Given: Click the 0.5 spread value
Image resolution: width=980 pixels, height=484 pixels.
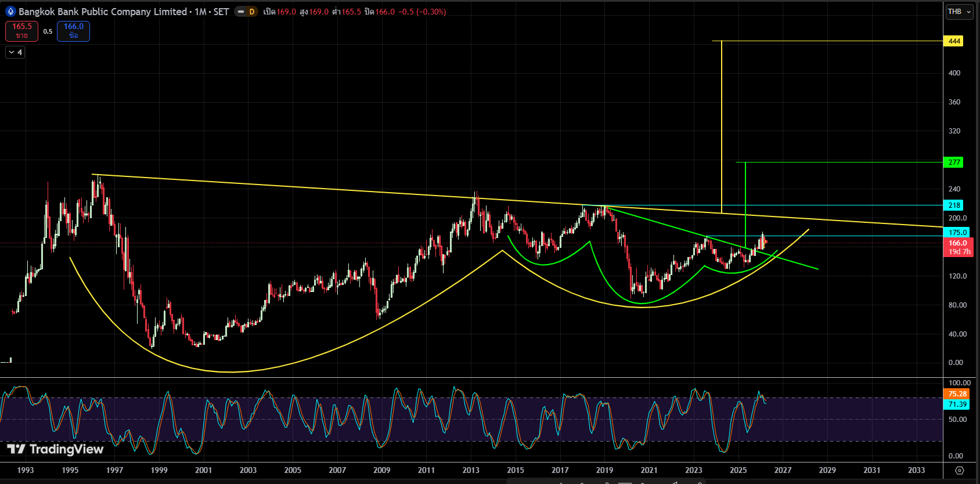Looking at the screenshot, I should coord(48,31).
